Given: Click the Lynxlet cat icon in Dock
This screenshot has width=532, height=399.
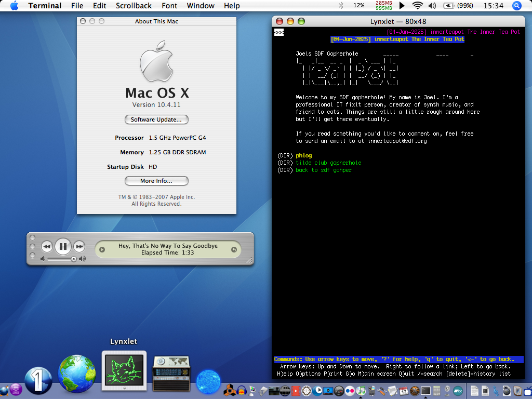Looking at the screenshot, I should coord(124,370).
